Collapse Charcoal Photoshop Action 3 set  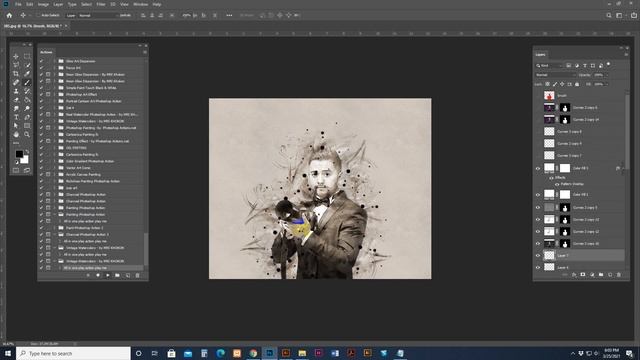[55, 234]
